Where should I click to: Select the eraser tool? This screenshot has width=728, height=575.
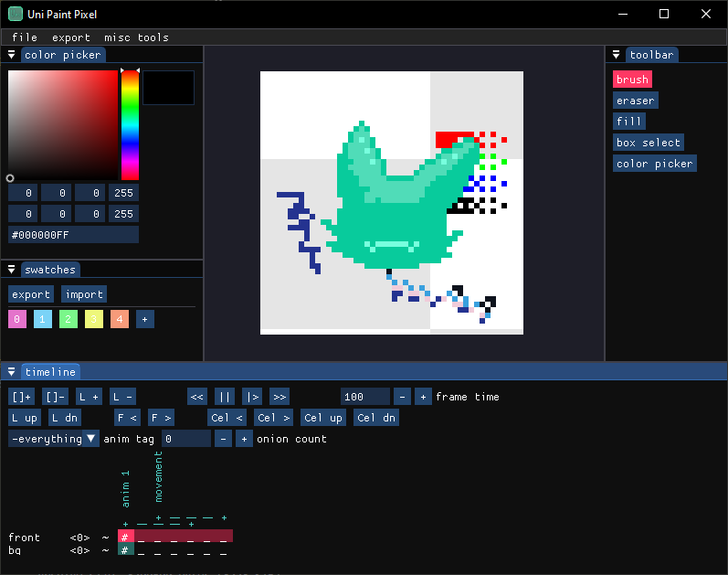pyautogui.click(x=635, y=101)
